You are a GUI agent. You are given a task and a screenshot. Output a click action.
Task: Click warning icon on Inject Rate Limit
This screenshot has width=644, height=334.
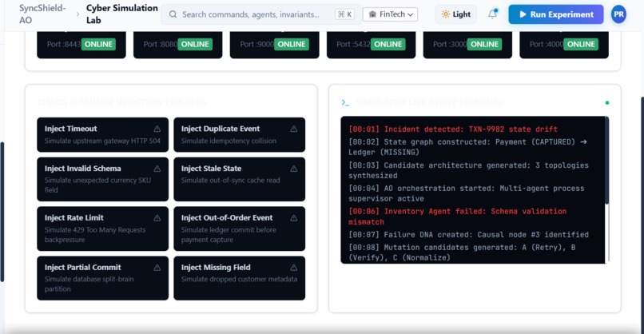(157, 217)
